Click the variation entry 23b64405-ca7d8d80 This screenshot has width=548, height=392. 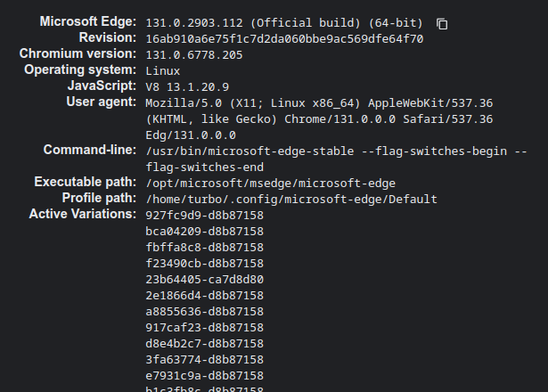tap(204, 279)
